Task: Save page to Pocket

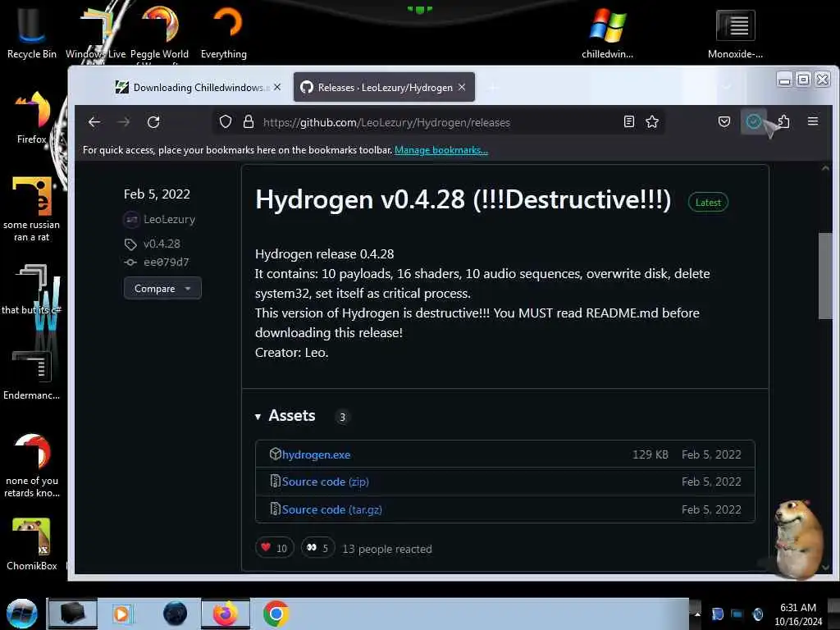Action: (x=724, y=121)
